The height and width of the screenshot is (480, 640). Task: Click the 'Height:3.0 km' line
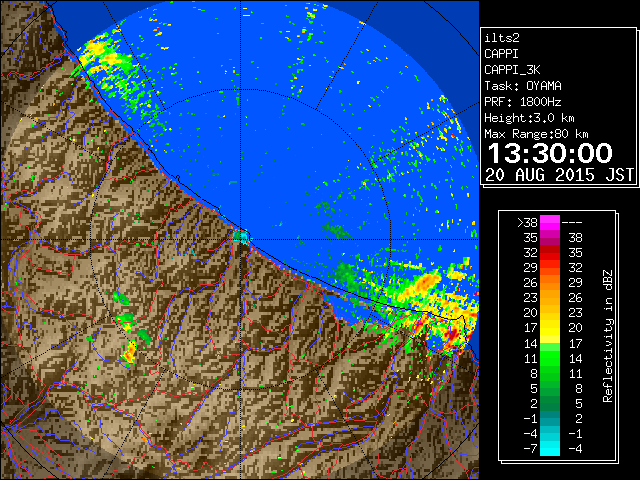coord(529,118)
